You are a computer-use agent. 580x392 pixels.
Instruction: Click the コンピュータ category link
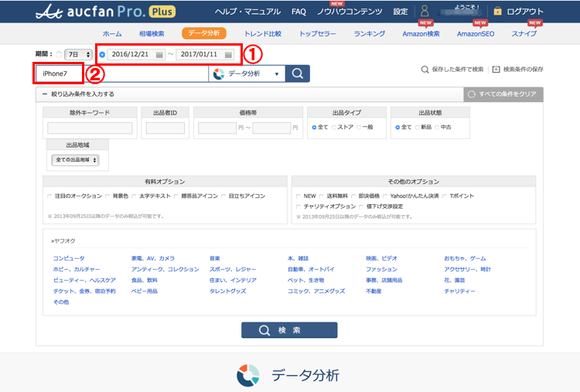[x=69, y=258]
